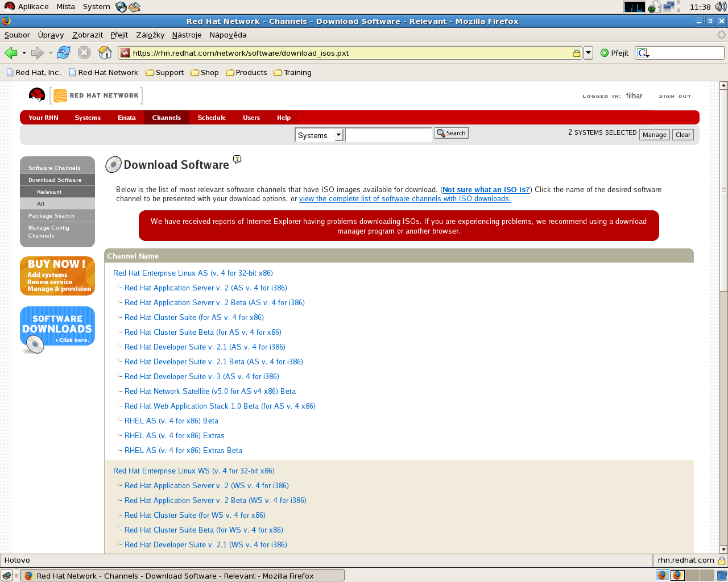
Task: Open Red Hat Enterprise Linux WS channel link
Action: click(194, 471)
